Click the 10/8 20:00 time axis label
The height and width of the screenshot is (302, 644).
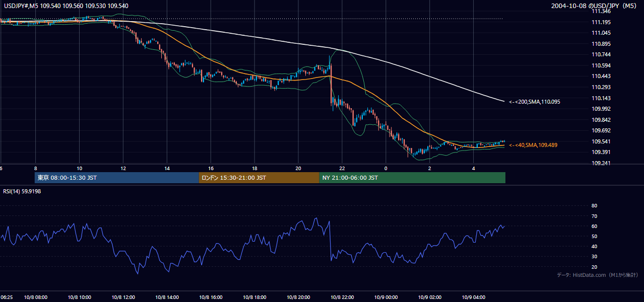pyautogui.click(x=298, y=297)
